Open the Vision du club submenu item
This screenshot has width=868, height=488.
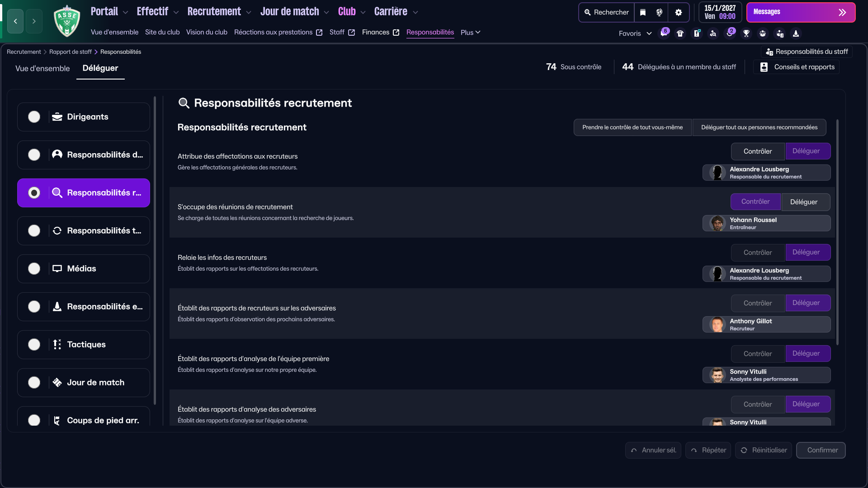[x=207, y=32]
